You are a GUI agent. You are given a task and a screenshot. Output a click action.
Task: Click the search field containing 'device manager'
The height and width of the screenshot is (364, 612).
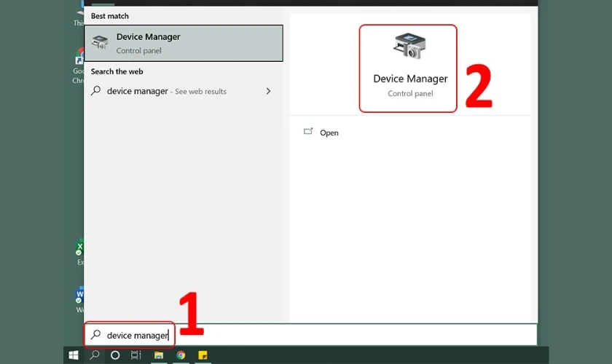click(x=310, y=335)
